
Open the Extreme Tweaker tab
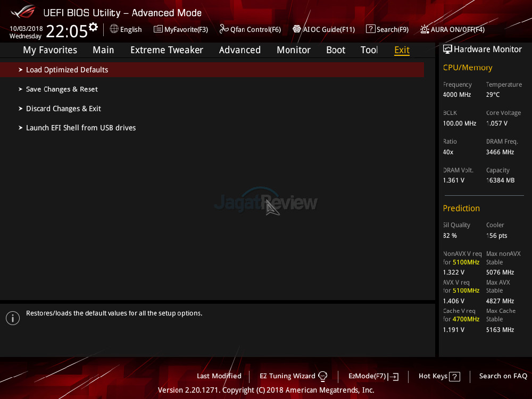pos(167,50)
